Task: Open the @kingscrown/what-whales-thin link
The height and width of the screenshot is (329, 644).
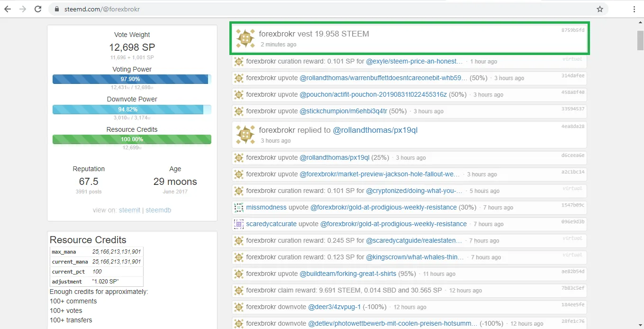Action: click(x=415, y=257)
